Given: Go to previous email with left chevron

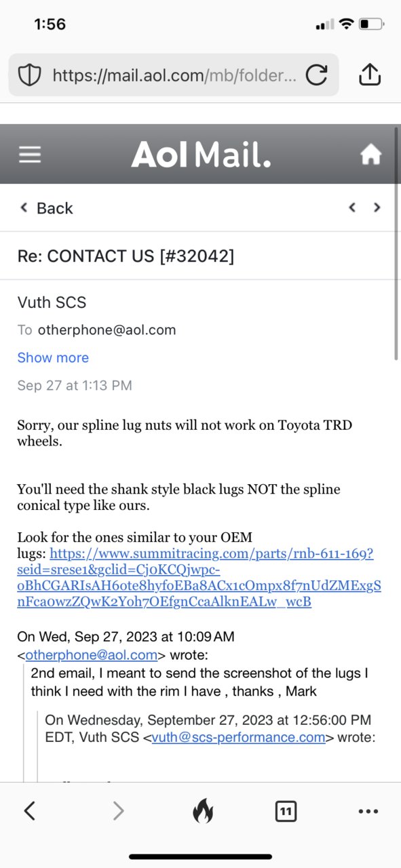Looking at the screenshot, I should 351,208.
